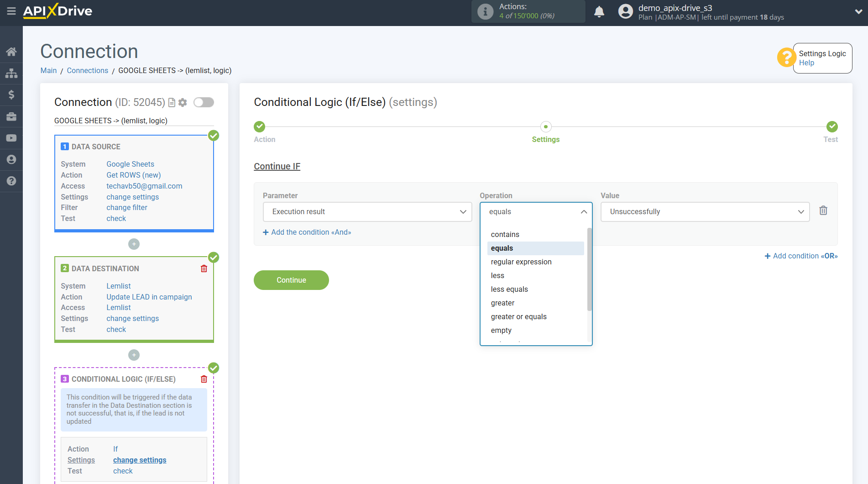Open the help question sidebar icon
Screen dimensions: 868x484
tap(11, 181)
